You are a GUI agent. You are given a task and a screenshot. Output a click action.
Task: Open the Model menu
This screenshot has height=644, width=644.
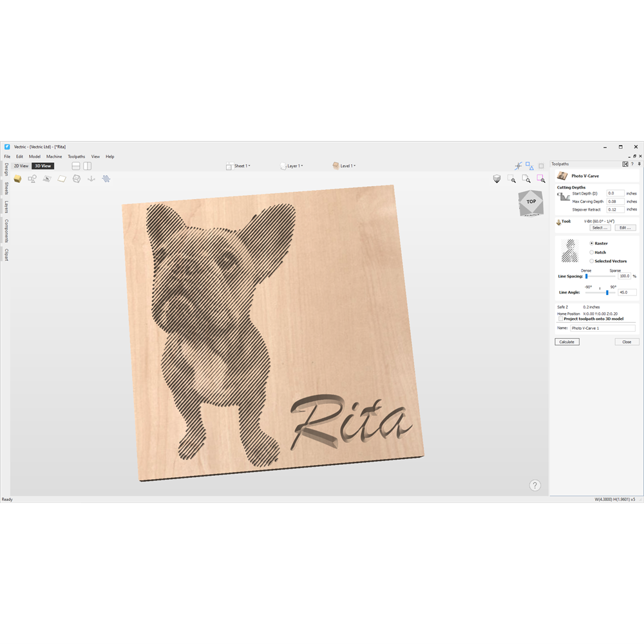(35, 156)
